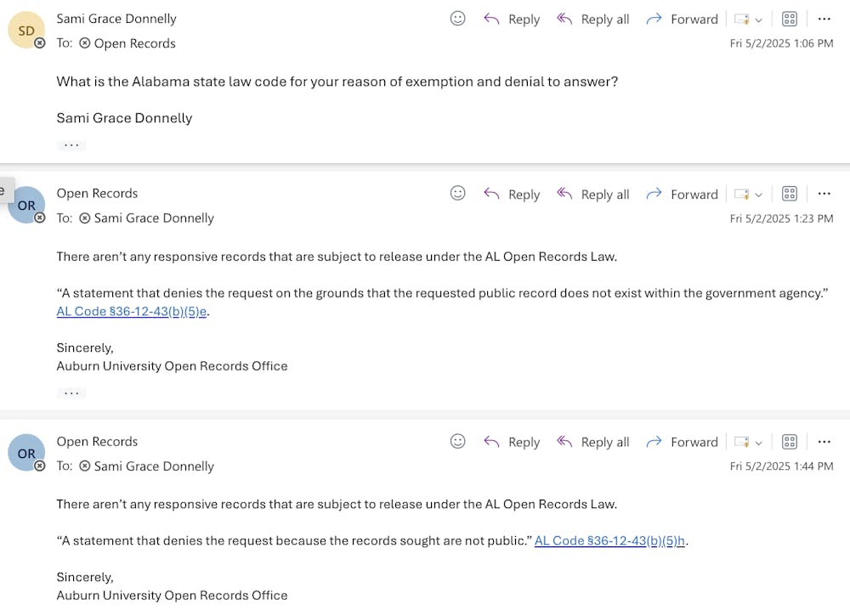The width and height of the screenshot is (850, 616).
Task: Open the AL Code §36-12-43(b)(5)h link
Action: (x=609, y=540)
